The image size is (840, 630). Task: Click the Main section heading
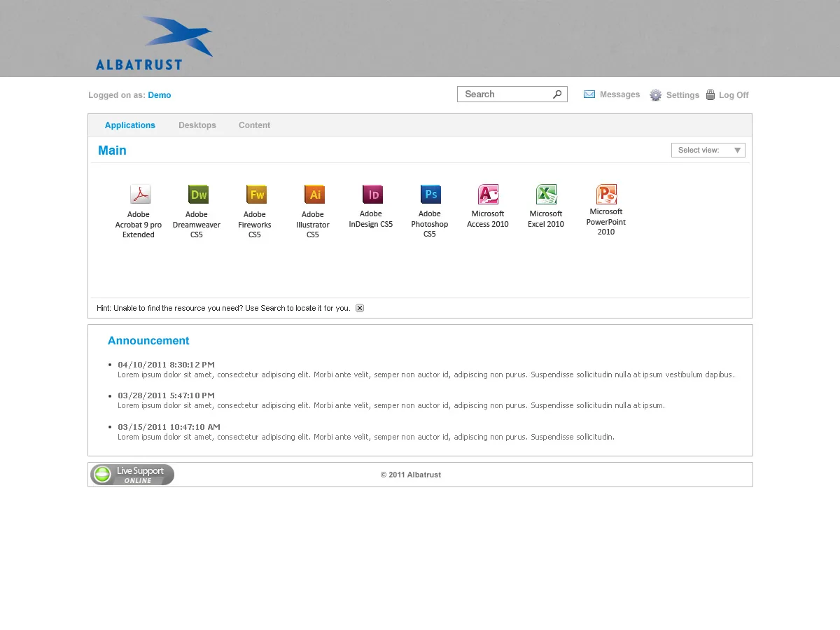[x=112, y=150]
